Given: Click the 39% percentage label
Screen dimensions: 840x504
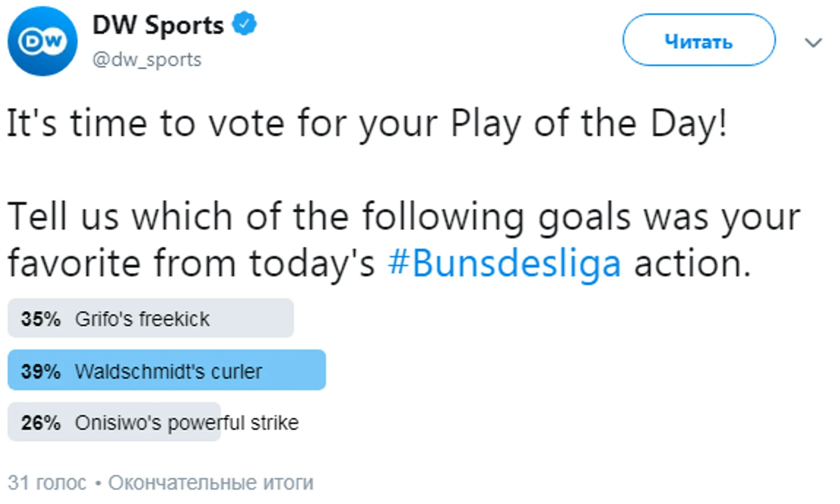Looking at the screenshot, I should (40, 371).
